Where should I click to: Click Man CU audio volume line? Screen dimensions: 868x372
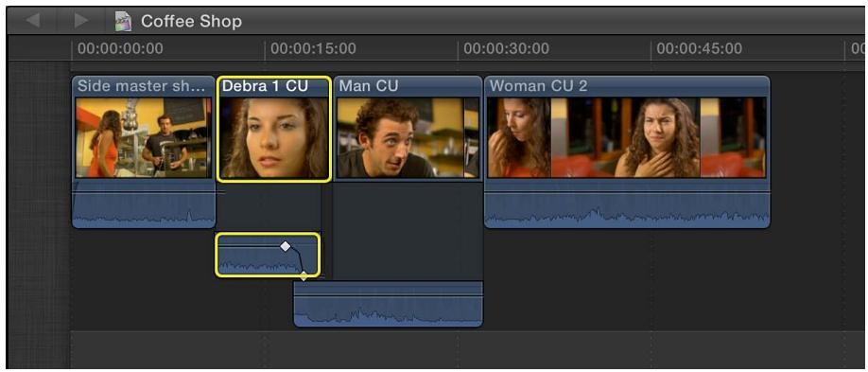(x=388, y=295)
